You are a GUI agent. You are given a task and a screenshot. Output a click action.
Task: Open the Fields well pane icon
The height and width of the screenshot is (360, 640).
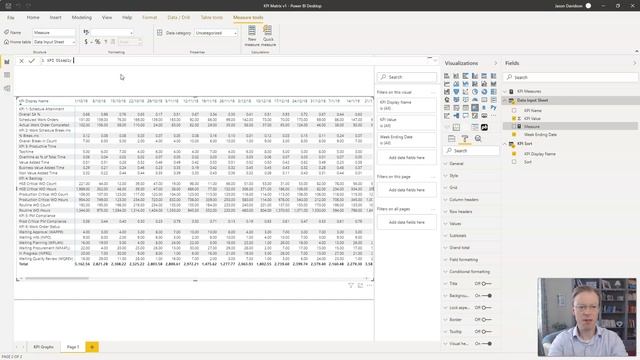coord(451,139)
